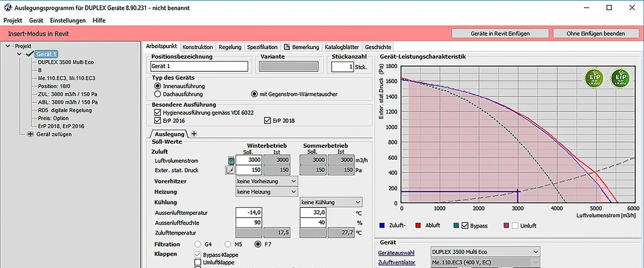644x268 pixels.
Task: Toggle the Bypass checkbox in chart legend
Action: pyautogui.click(x=465, y=226)
